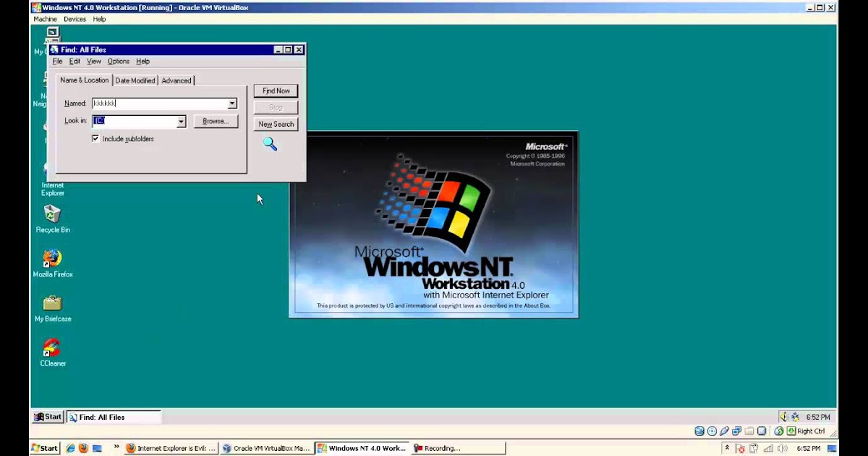This screenshot has height=456, width=868.
Task: Toggle the Include subfolders checkbox
Action: [95, 138]
